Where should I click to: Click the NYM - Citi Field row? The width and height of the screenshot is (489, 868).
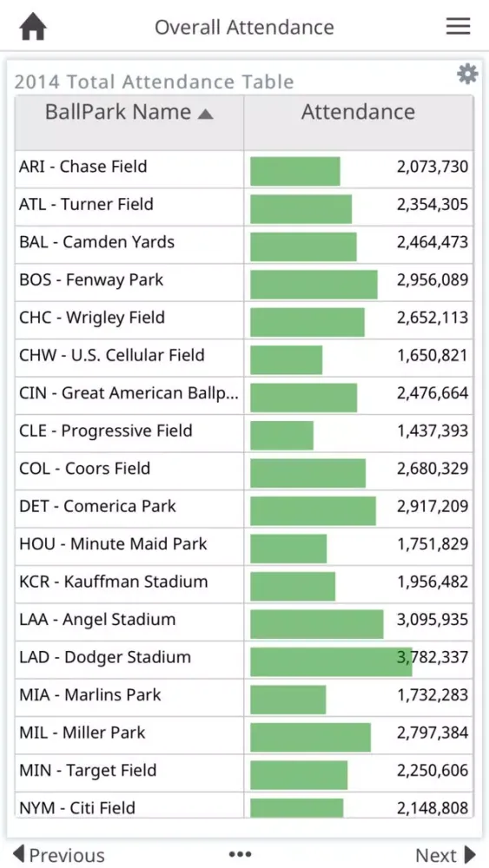tap(244, 805)
